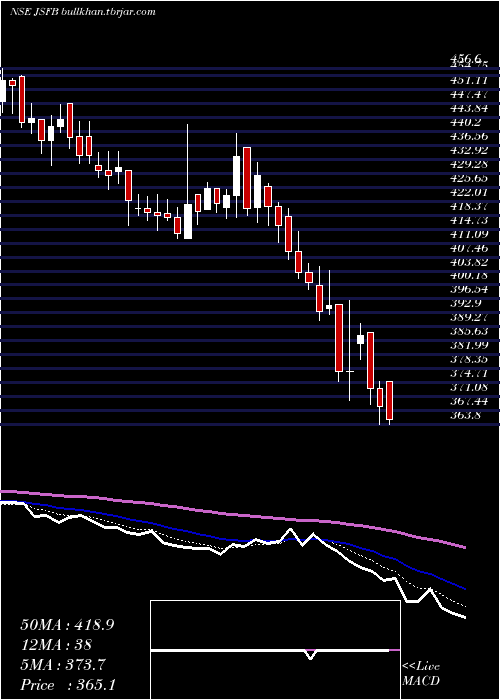
Task: Click the last red candle on the chart
Action: [390, 400]
